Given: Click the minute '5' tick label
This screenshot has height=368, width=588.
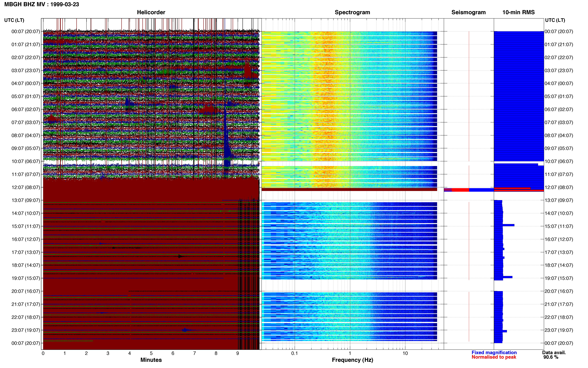Looking at the screenshot, I should pyautogui.click(x=151, y=353).
